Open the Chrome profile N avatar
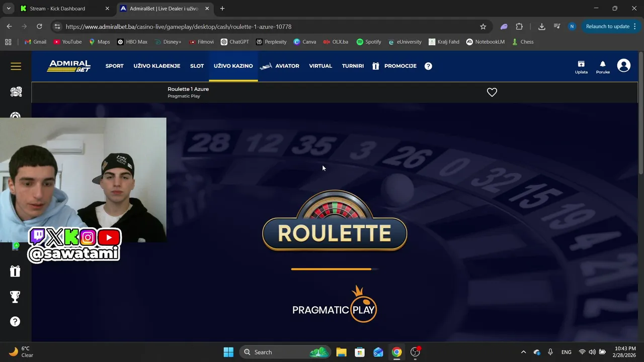 (x=572, y=27)
